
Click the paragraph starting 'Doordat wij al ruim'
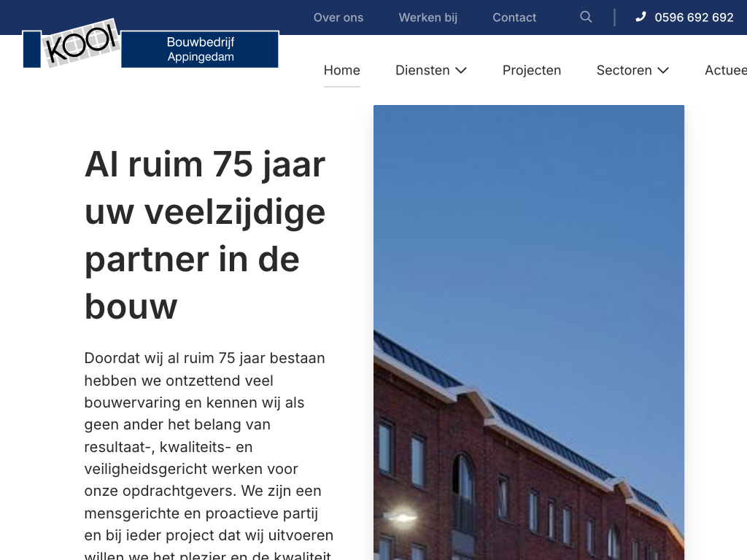[209, 446]
